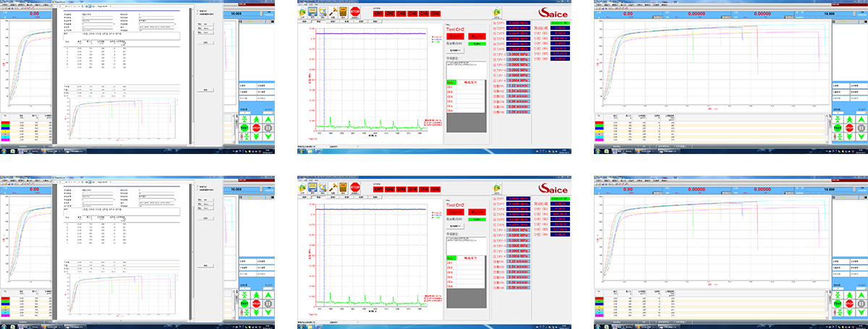Screen dimensions: 868x329
Task: Select first tab below toolbar in top-center screenshot
Action: click(306, 20)
